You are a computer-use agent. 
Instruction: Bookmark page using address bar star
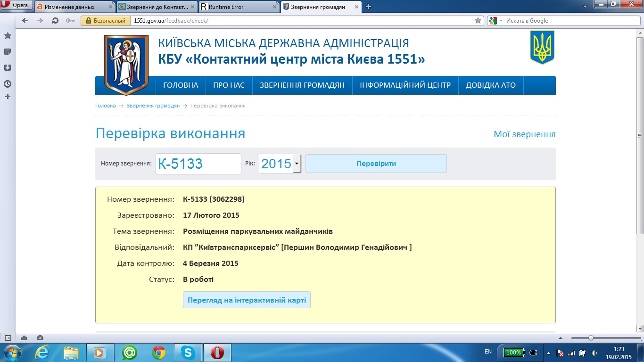(478, 21)
